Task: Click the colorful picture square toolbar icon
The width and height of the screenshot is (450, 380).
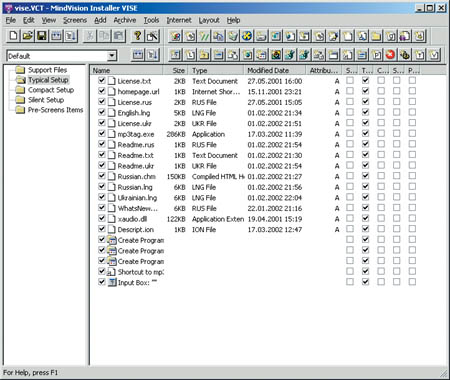Action: 276,55
